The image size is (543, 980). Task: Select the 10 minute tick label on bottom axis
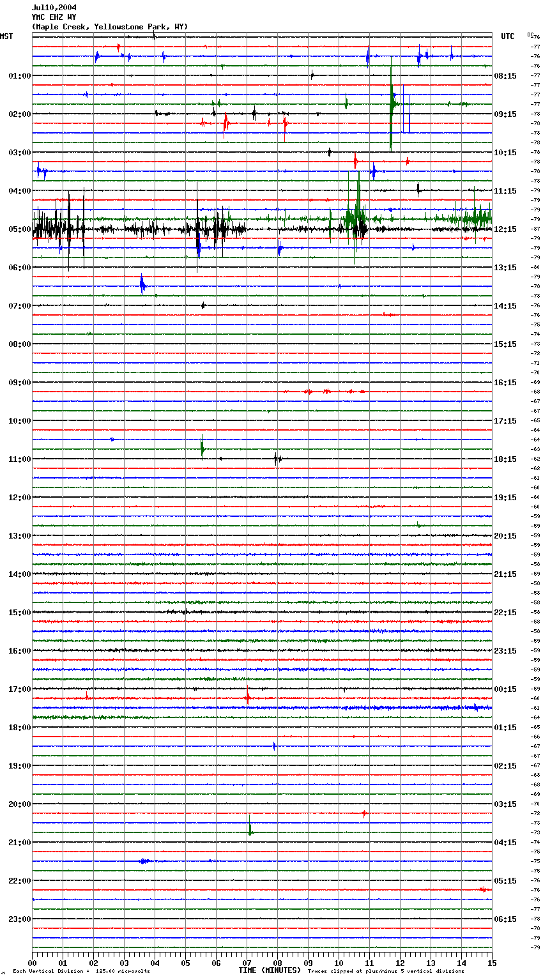(x=339, y=963)
